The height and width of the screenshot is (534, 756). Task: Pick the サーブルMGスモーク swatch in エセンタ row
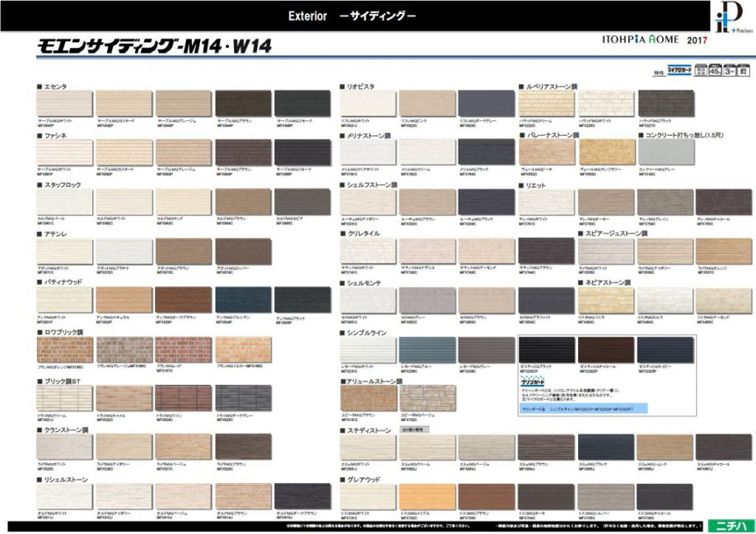pyautogui.click(x=302, y=103)
